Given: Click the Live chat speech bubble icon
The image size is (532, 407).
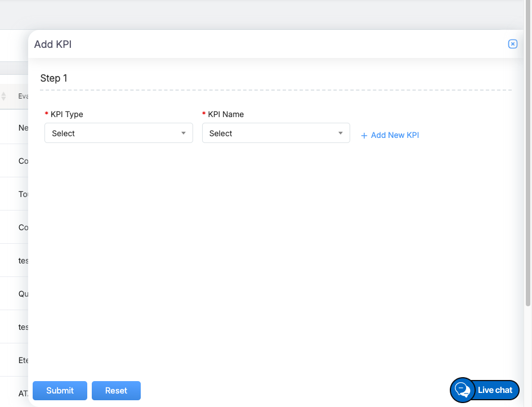Looking at the screenshot, I should tap(463, 390).
